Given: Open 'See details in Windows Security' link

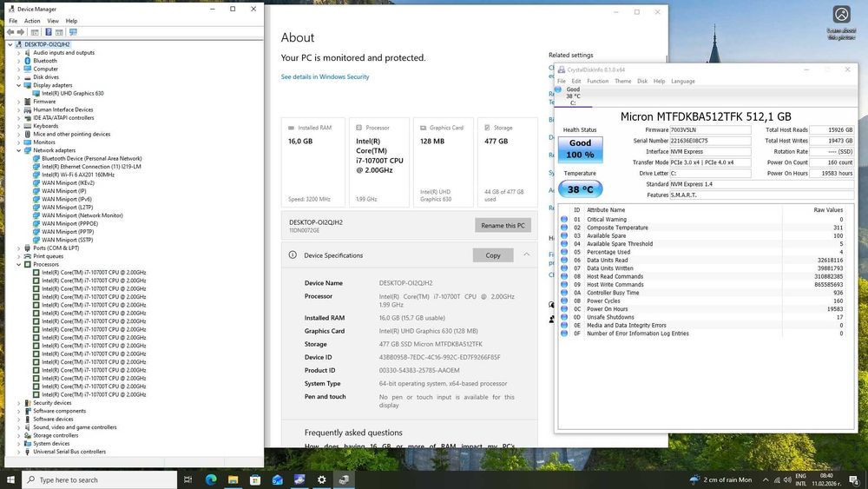Looking at the screenshot, I should [325, 77].
